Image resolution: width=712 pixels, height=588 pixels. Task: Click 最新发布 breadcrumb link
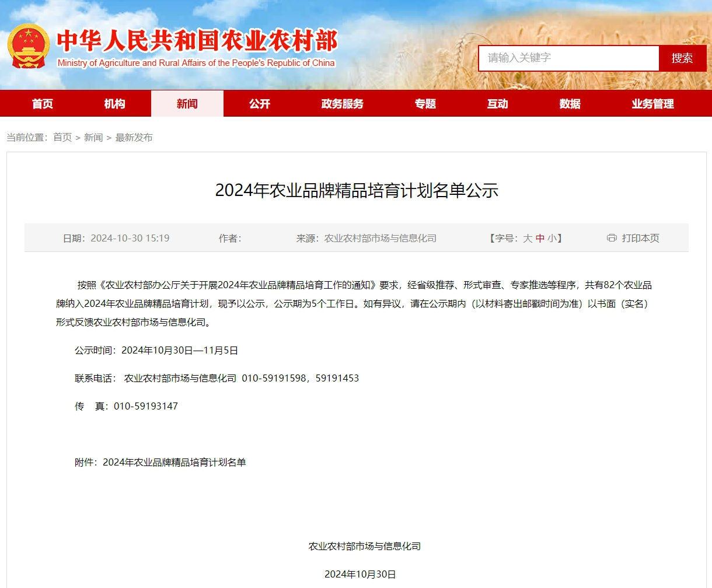(134, 138)
